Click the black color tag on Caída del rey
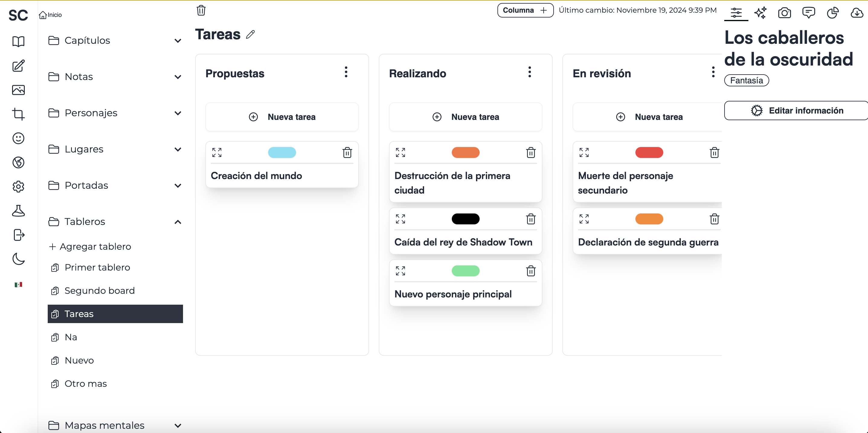This screenshot has width=868, height=433. coord(466,219)
